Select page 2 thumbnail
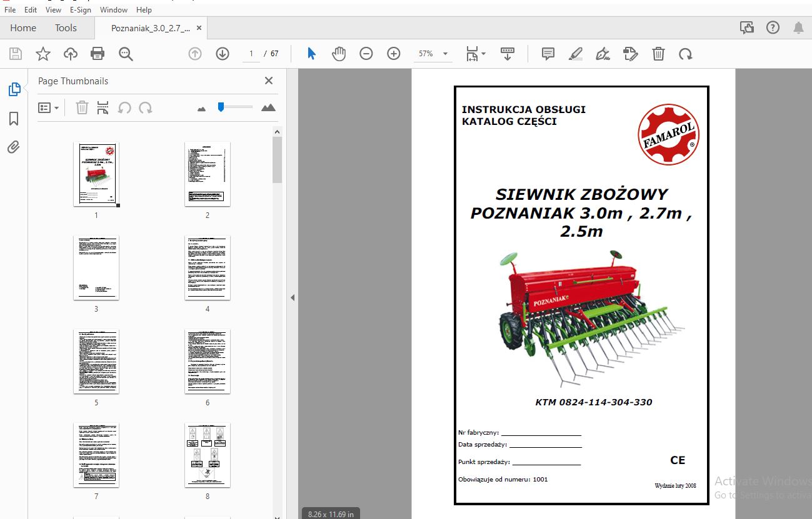This screenshot has width=812, height=519. click(x=208, y=174)
